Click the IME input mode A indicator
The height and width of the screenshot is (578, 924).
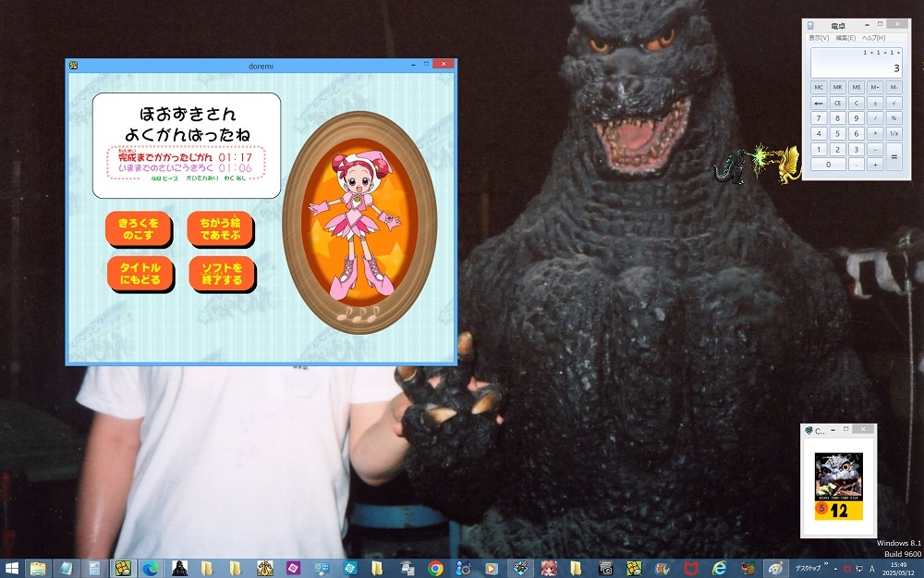click(x=872, y=569)
